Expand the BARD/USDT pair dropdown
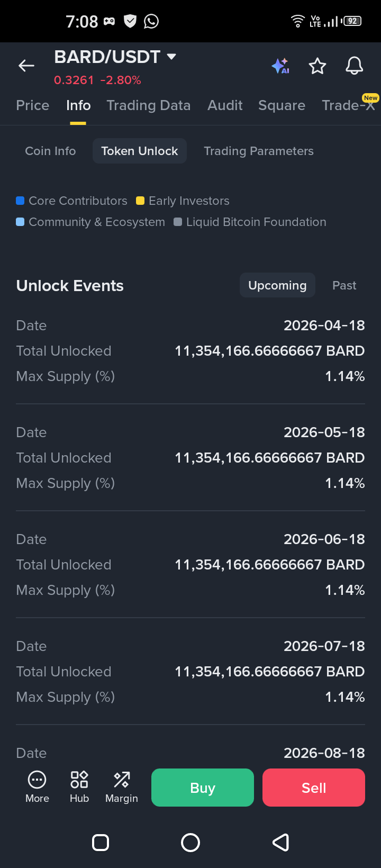The image size is (381, 868). tap(171, 56)
